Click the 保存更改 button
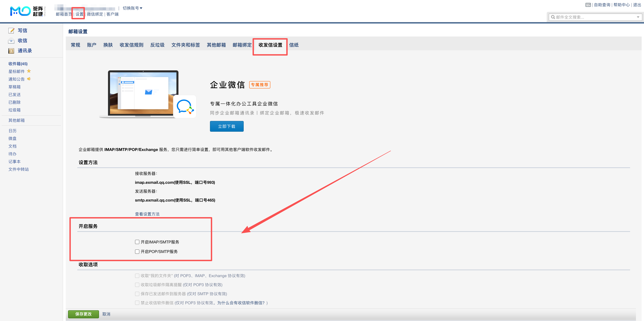The height and width of the screenshot is (321, 644). coord(84,314)
